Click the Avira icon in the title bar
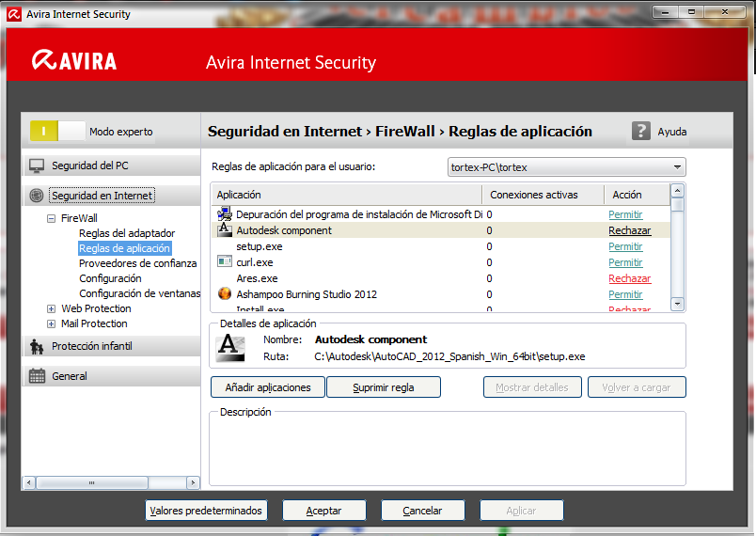 tap(14, 14)
